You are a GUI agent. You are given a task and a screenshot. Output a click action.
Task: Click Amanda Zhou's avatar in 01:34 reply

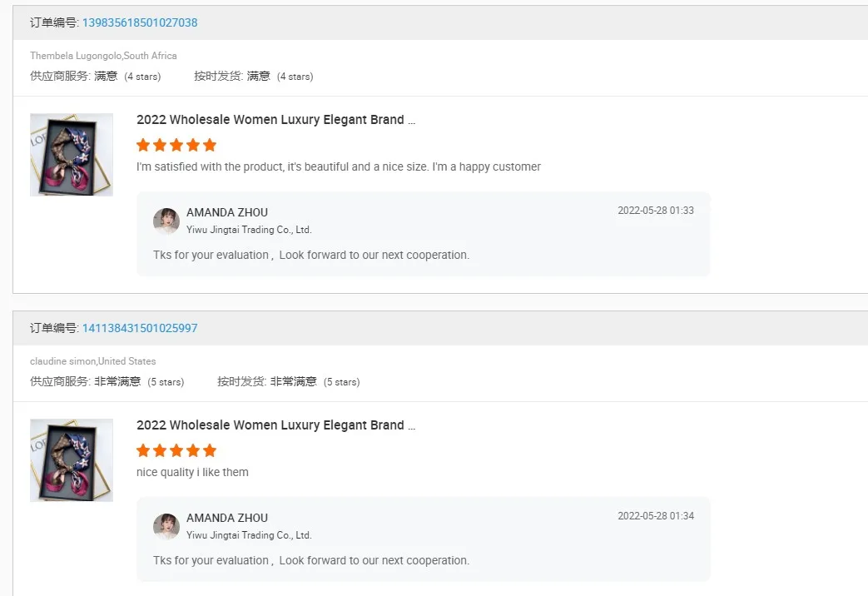click(166, 526)
